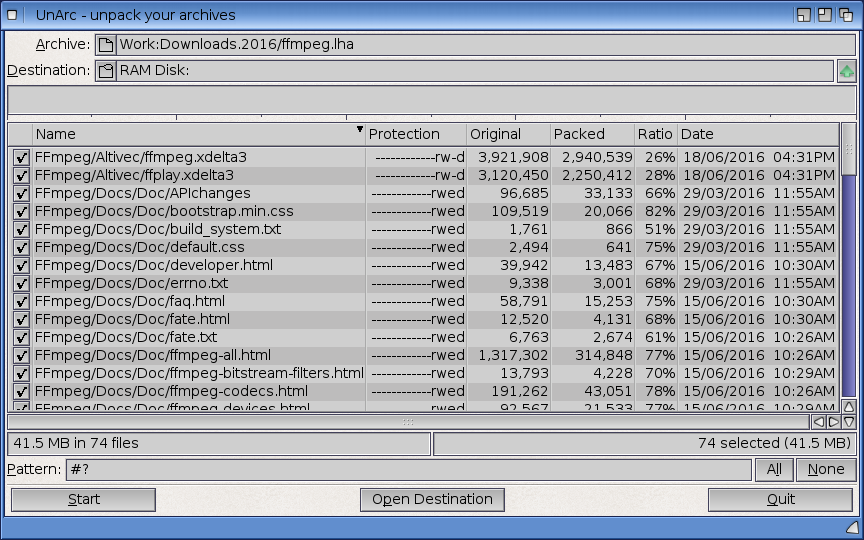Click the depth gadget in title bar
Viewport: 864px width, 540px height.
846,15
